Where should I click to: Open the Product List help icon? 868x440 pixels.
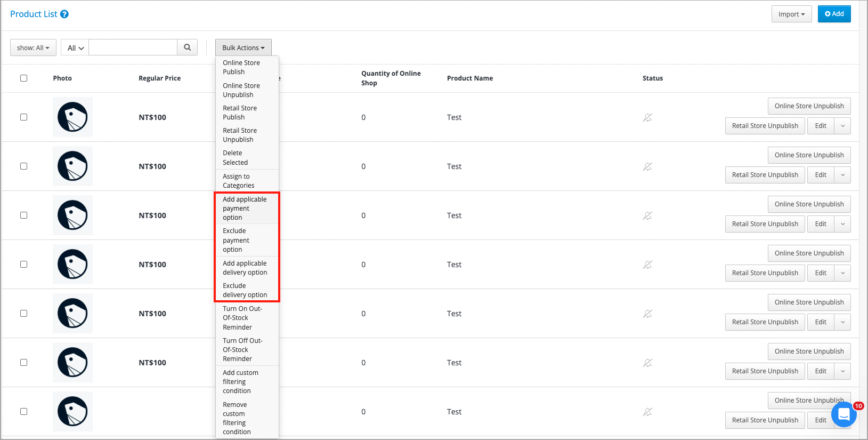(x=64, y=14)
